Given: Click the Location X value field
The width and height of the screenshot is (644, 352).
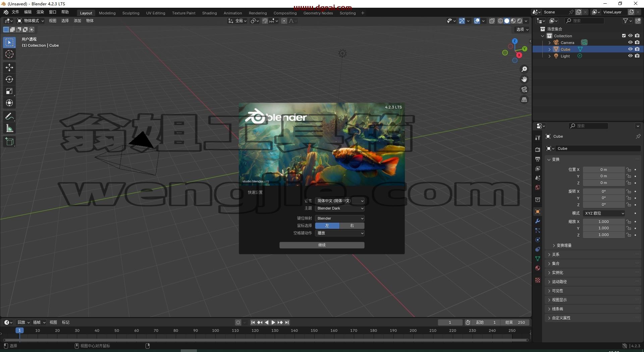Looking at the screenshot, I should 604,170.
